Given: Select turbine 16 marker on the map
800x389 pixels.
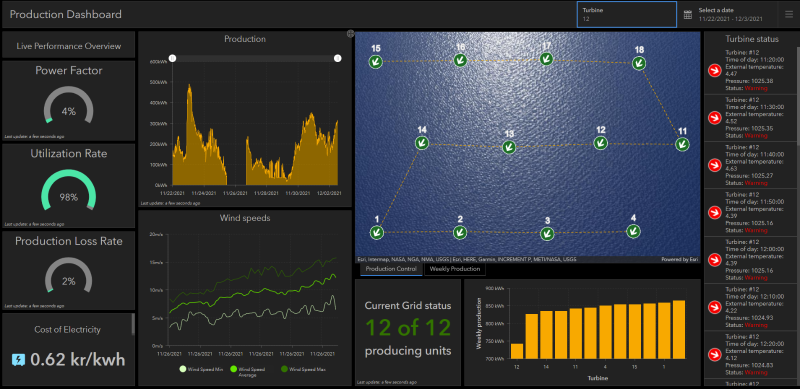Looking at the screenshot, I should click(x=460, y=61).
